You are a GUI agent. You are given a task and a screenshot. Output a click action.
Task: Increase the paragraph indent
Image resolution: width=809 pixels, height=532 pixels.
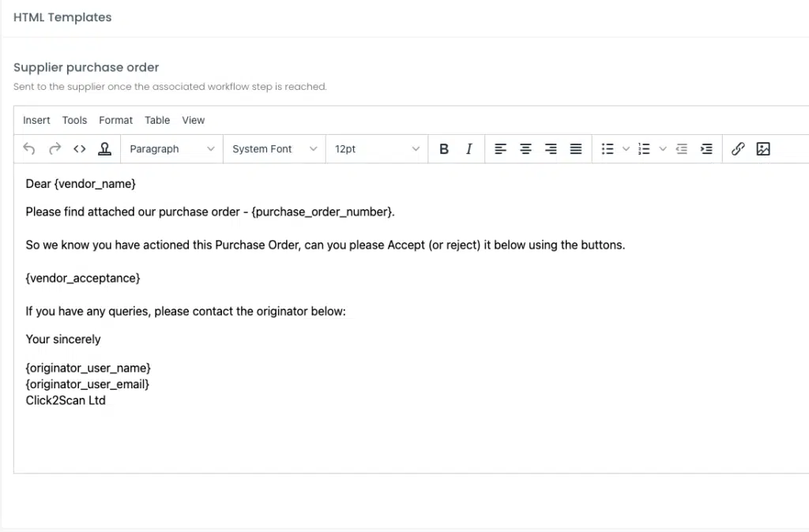706,149
